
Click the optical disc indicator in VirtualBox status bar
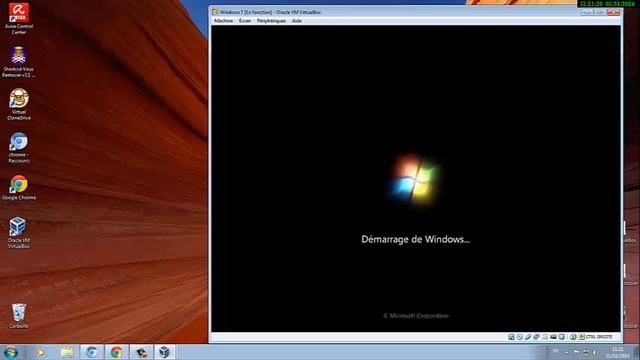(520, 337)
